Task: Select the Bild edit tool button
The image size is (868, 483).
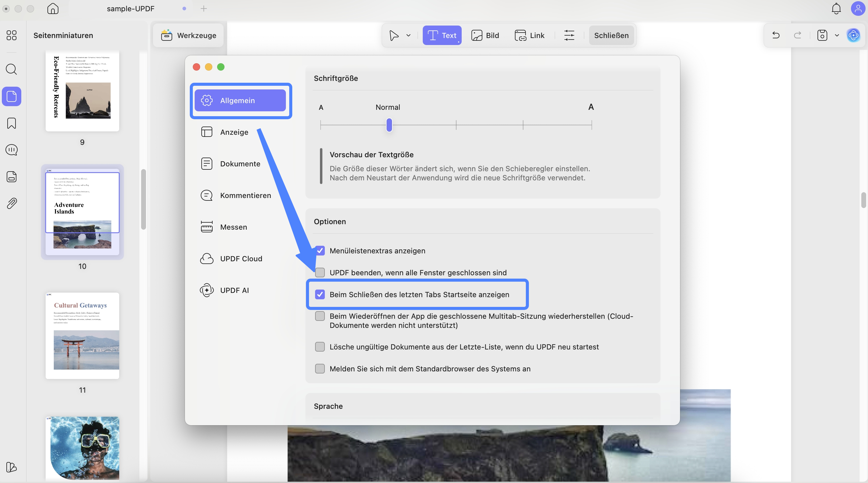Action: tap(485, 35)
